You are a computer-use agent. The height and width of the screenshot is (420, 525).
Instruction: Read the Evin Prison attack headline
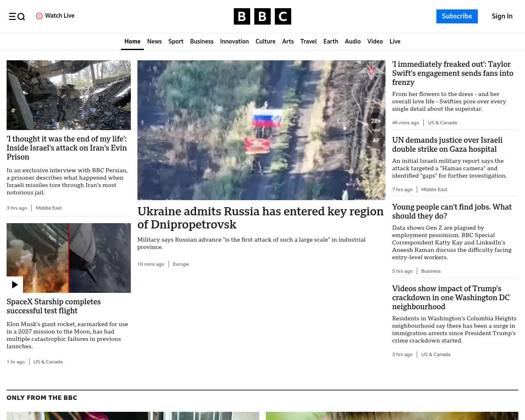click(x=67, y=148)
